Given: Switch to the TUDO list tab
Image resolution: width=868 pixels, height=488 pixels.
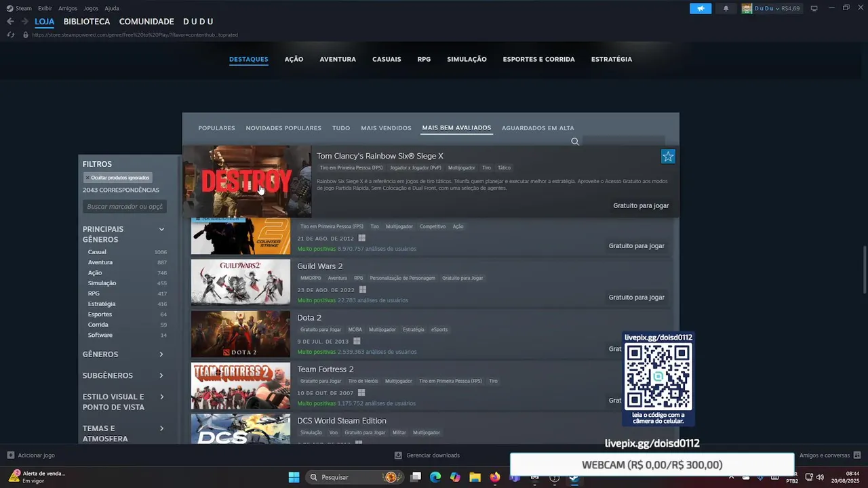Looking at the screenshot, I should (341, 128).
